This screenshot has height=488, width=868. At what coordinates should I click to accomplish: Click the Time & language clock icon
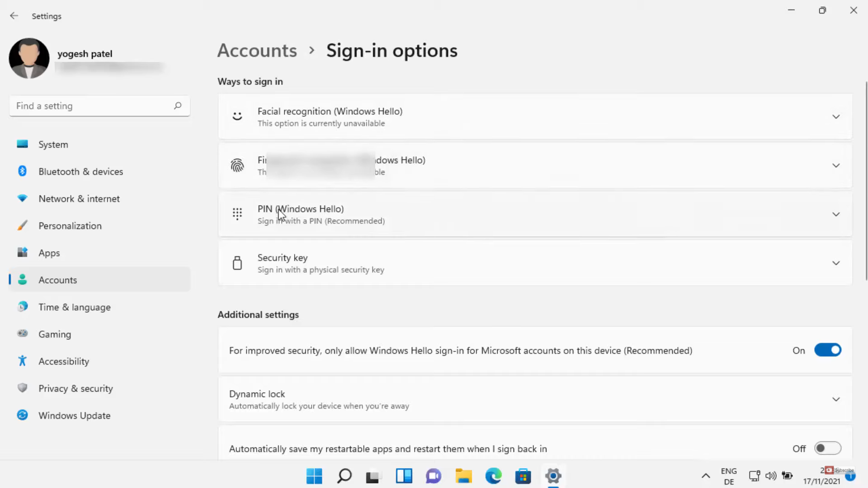tap(22, 306)
